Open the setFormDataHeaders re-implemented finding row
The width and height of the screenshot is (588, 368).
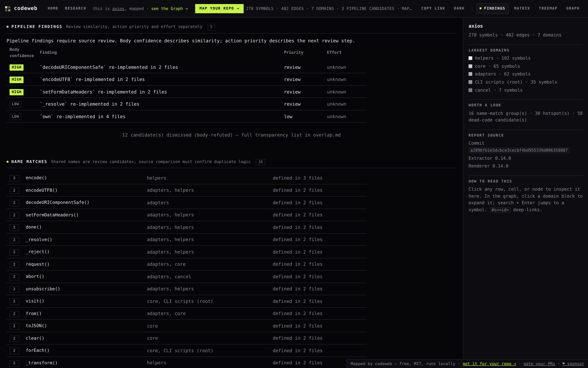click(187, 92)
